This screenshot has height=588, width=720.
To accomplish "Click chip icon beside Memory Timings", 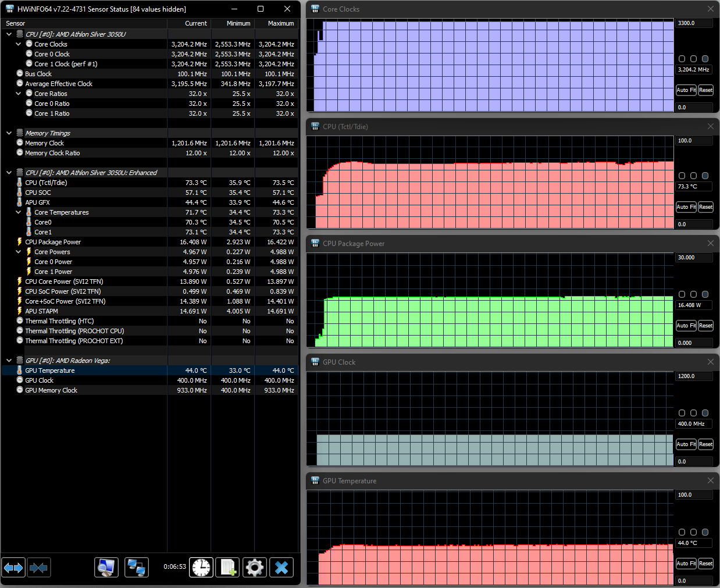I will [x=20, y=133].
